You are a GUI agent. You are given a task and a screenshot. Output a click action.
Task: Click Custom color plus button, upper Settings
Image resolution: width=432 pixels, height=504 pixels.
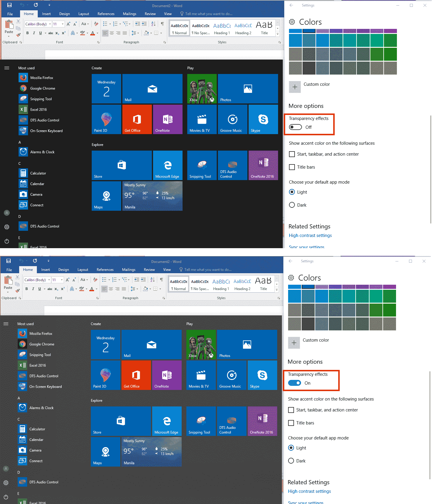(295, 87)
